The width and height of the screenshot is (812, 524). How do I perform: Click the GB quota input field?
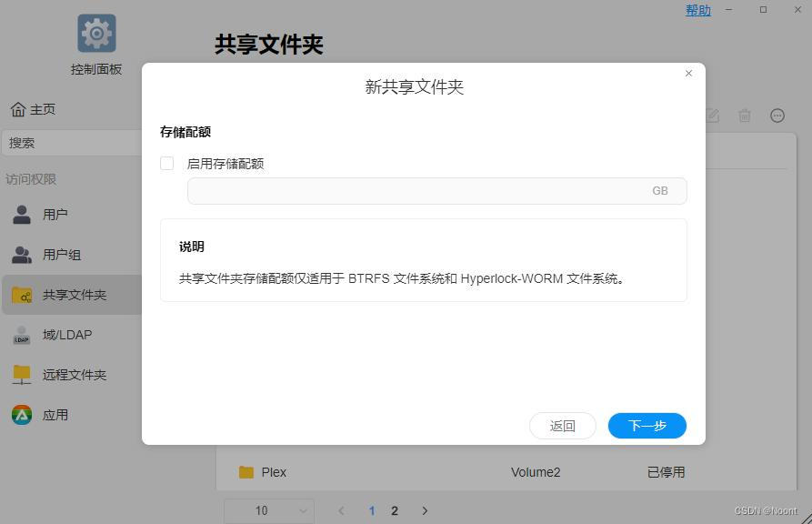(436, 190)
